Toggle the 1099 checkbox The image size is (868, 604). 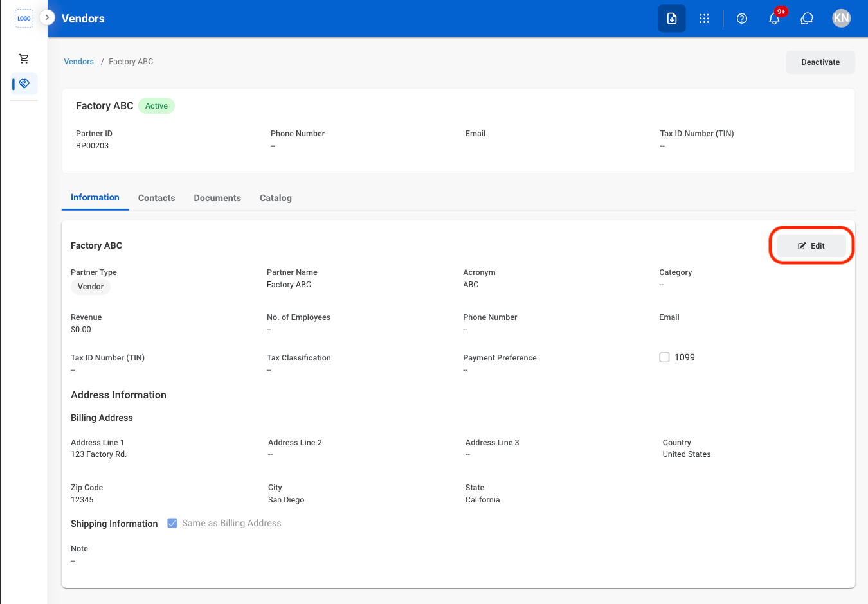(664, 357)
